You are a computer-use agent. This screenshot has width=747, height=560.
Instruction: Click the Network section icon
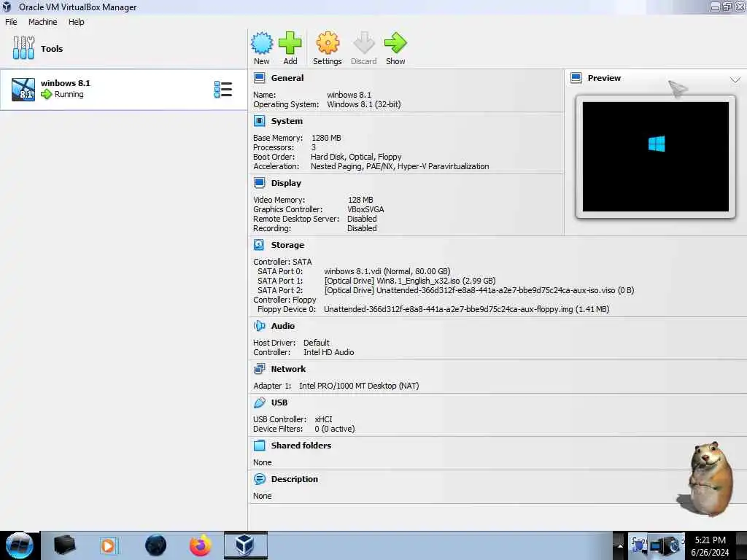pyautogui.click(x=259, y=368)
